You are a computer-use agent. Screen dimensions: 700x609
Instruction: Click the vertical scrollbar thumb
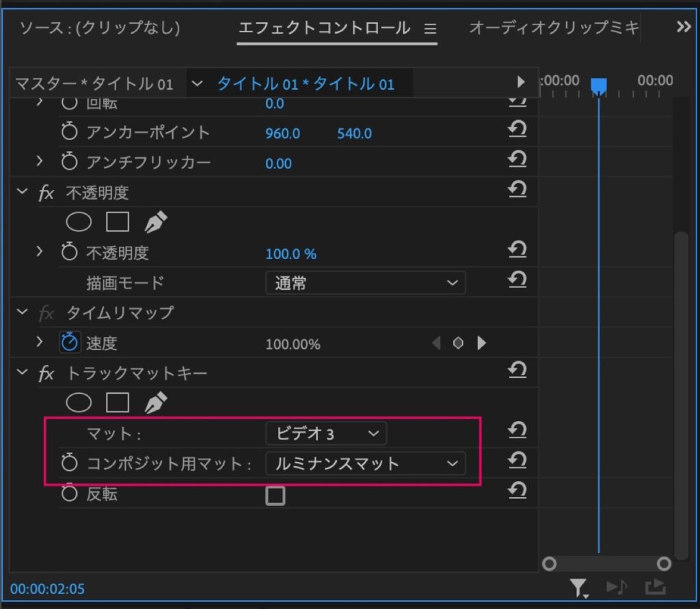pos(681,394)
